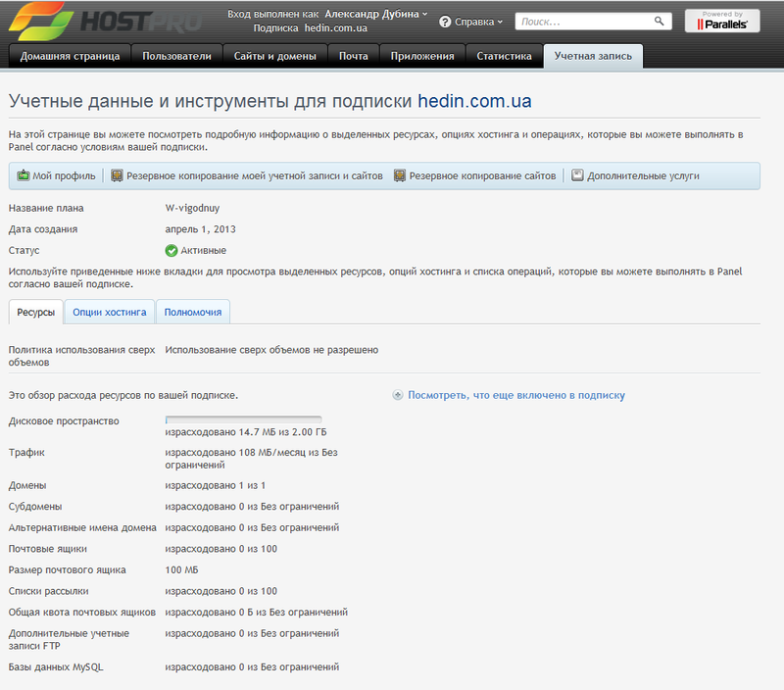Viewport: 784px width, 690px height.
Task: Click the search magnifier icon
Action: (659, 21)
